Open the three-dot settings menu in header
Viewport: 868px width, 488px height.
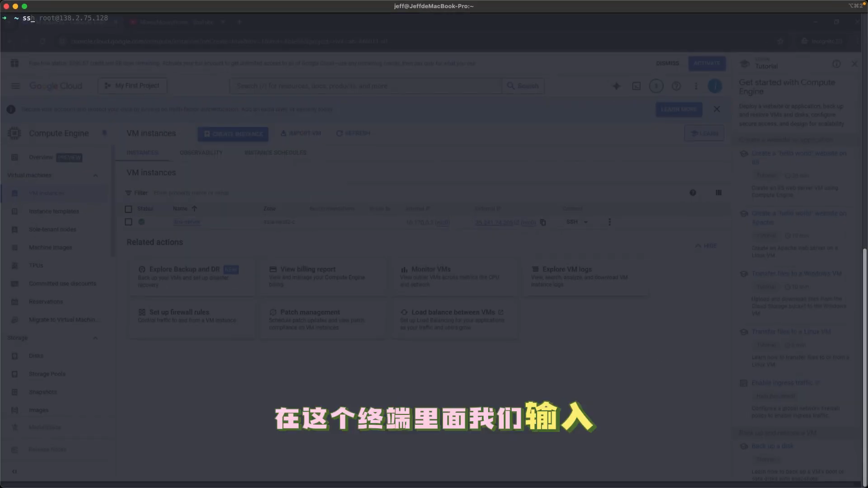(x=696, y=86)
